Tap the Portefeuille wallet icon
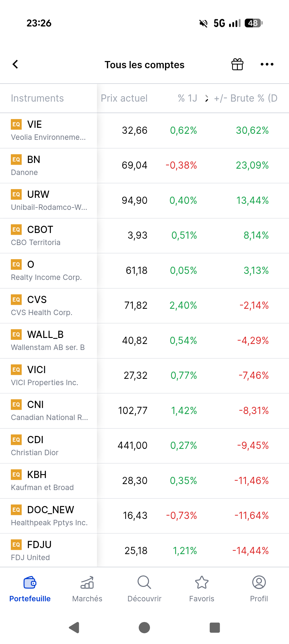This screenshot has width=289, height=644. click(30, 583)
